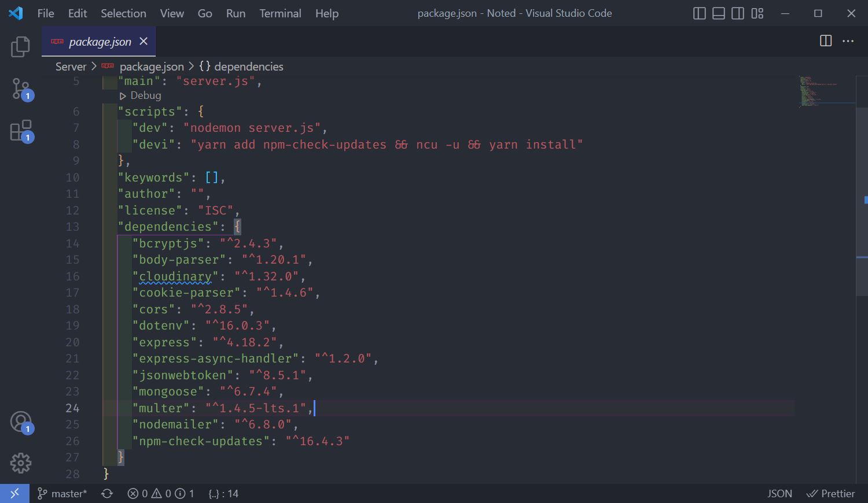Open the Problems errors and warnings indicator

tap(161, 494)
